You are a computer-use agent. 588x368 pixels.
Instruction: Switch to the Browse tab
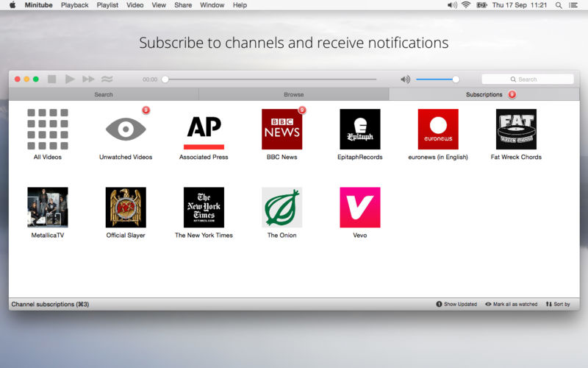(x=293, y=95)
